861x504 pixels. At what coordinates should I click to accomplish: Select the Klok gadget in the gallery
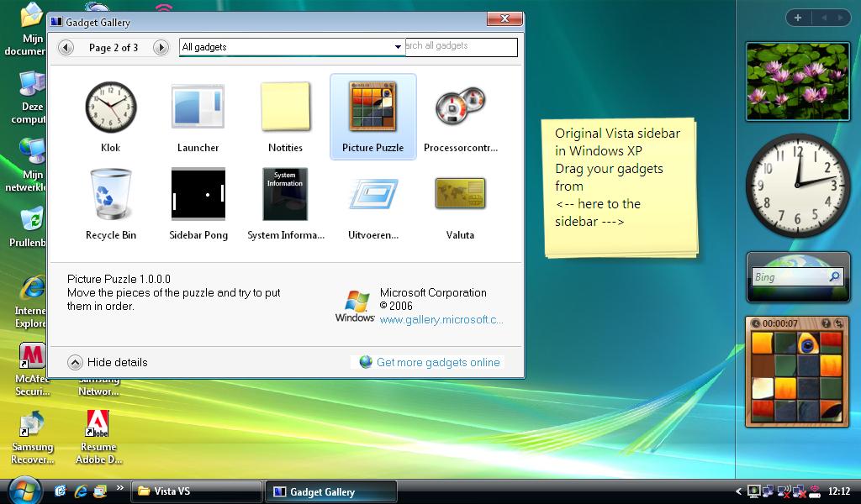tap(110, 115)
